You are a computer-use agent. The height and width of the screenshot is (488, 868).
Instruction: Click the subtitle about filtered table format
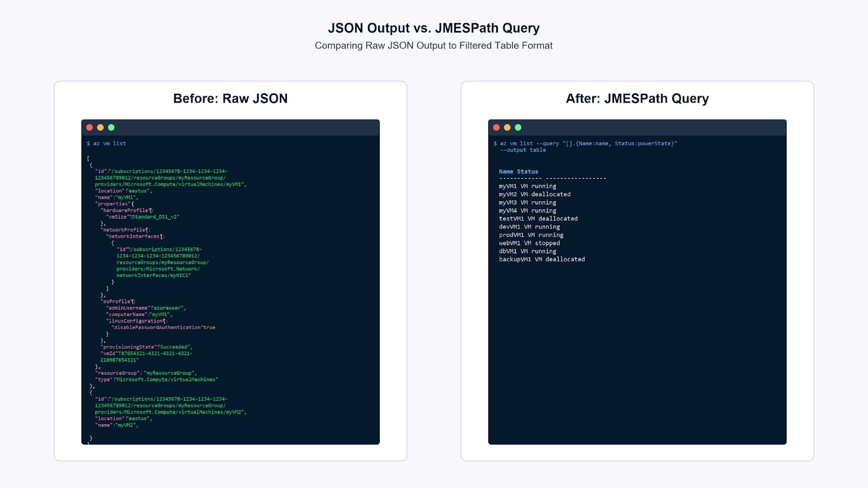(x=433, y=46)
